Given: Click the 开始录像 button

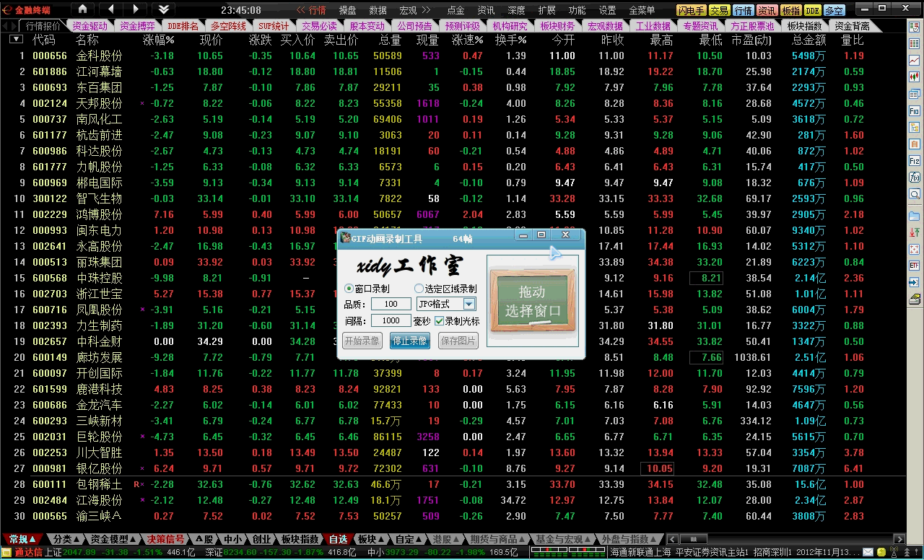Looking at the screenshot, I should click(362, 341).
